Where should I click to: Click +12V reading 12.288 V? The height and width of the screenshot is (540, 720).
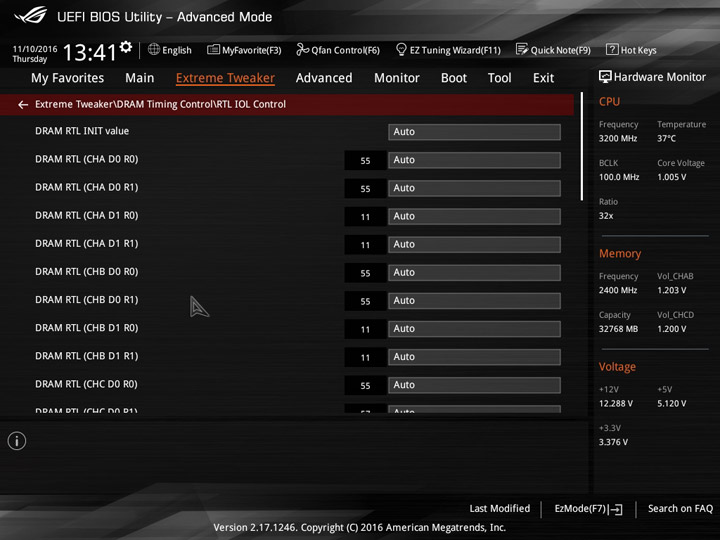616,403
